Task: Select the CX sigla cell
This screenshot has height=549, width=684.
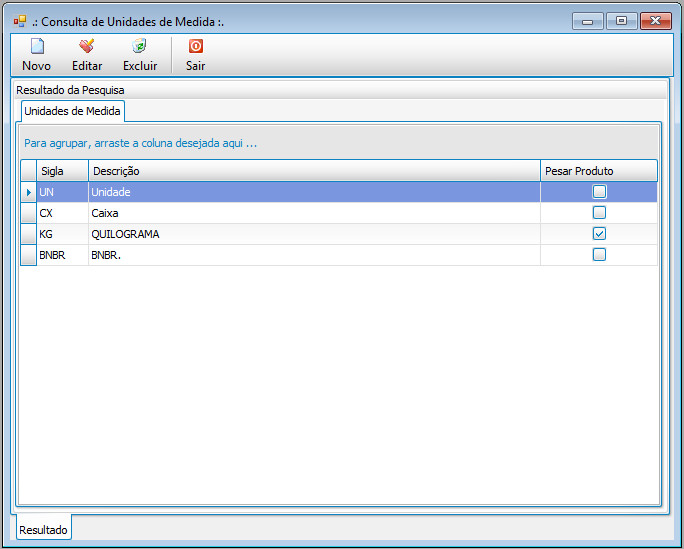Action: (62, 213)
